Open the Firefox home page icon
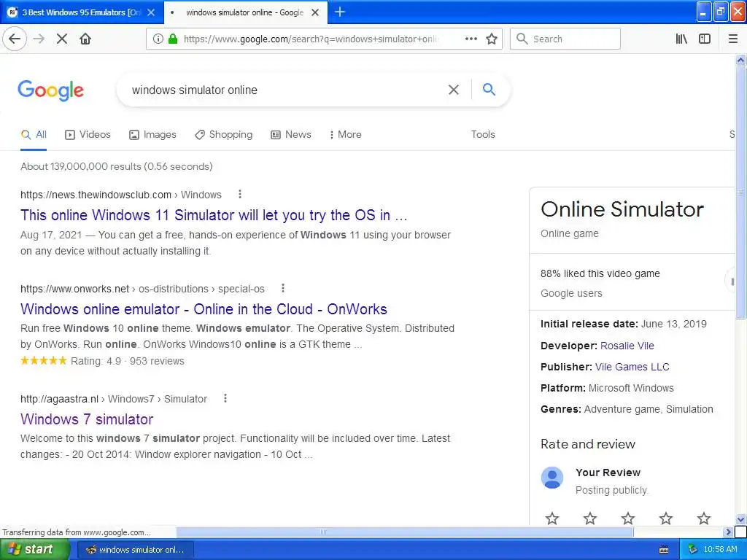This screenshot has width=747, height=560. click(x=85, y=39)
